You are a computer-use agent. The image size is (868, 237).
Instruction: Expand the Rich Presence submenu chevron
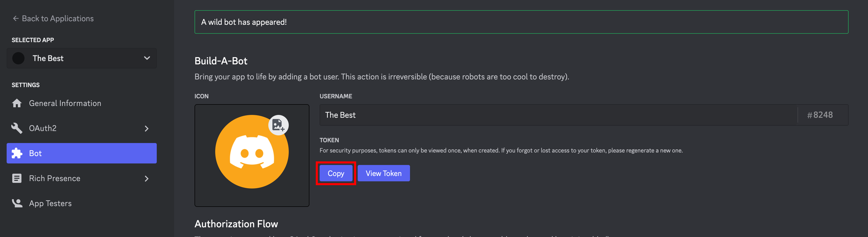147,179
